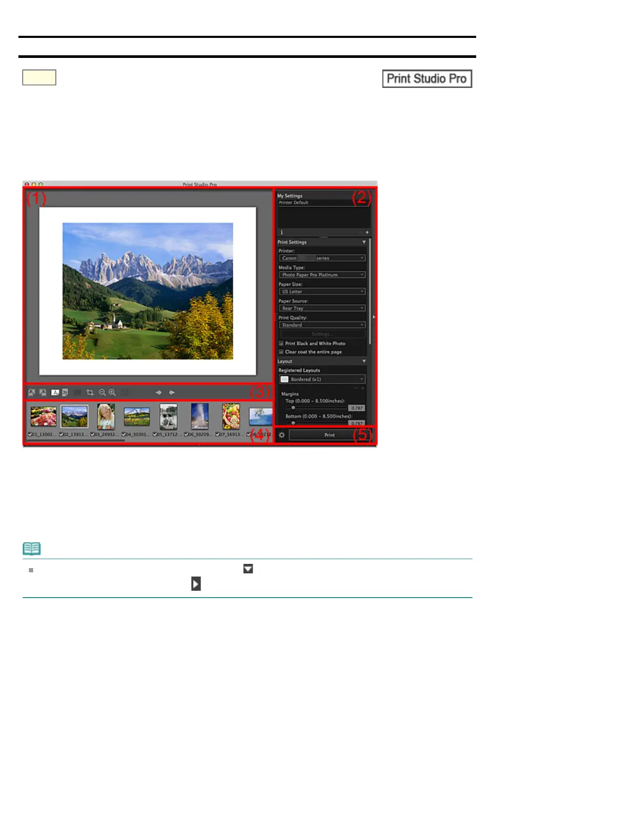The width and height of the screenshot is (644, 834).
Task: Select the landscape orientation icon
Action: pos(55,392)
